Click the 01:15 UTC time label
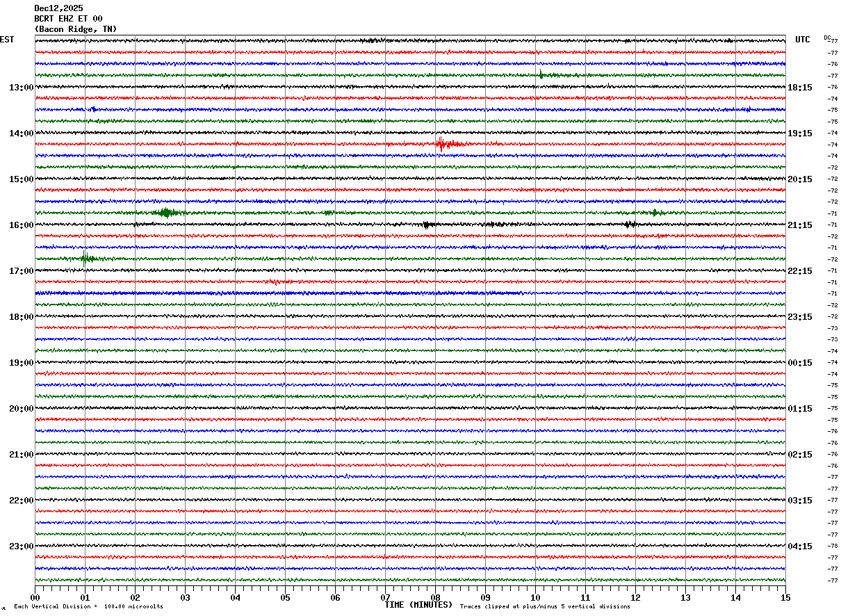 click(800, 409)
